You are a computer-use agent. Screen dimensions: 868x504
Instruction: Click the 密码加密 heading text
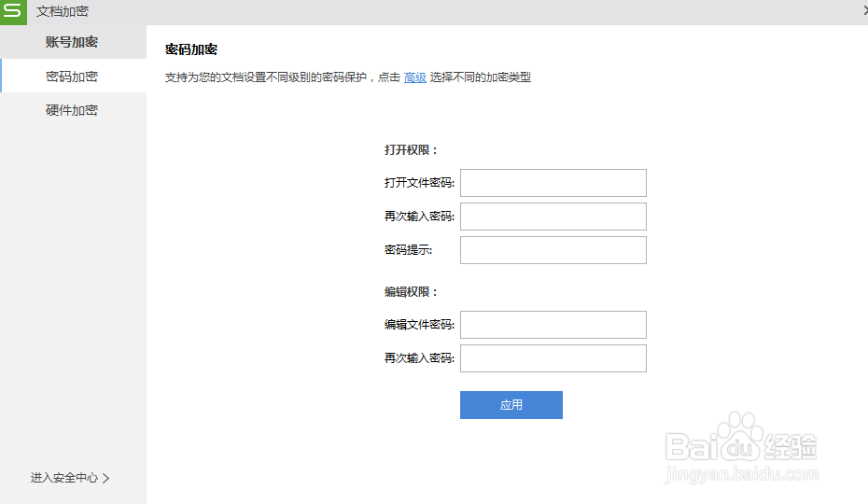click(x=191, y=49)
